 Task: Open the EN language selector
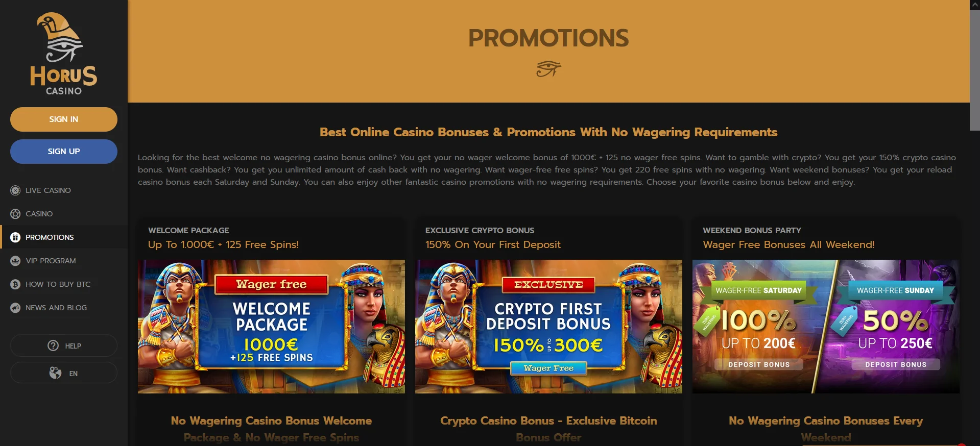point(64,373)
